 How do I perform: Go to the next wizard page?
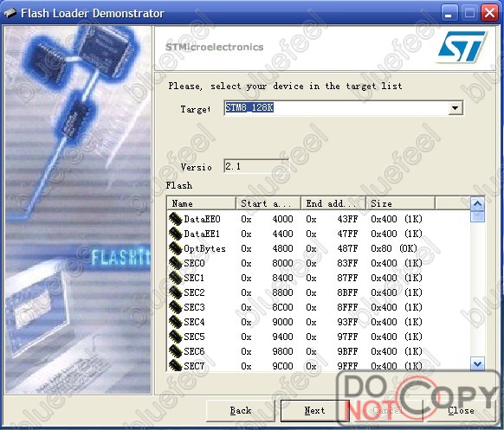(314, 410)
